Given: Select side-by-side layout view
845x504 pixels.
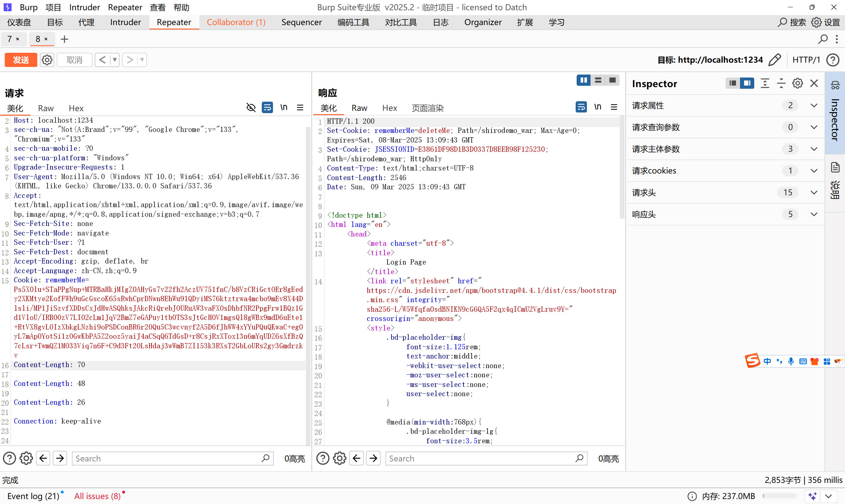Looking at the screenshot, I should 584,80.
